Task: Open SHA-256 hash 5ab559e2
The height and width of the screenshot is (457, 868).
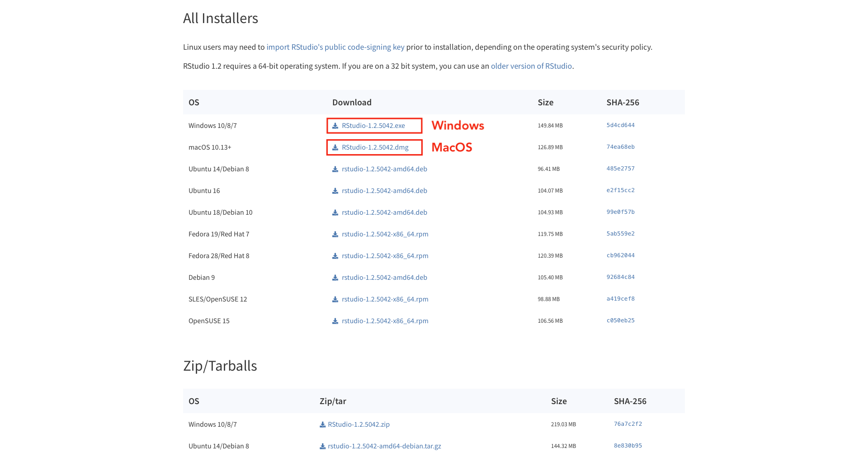Action: 620,234
